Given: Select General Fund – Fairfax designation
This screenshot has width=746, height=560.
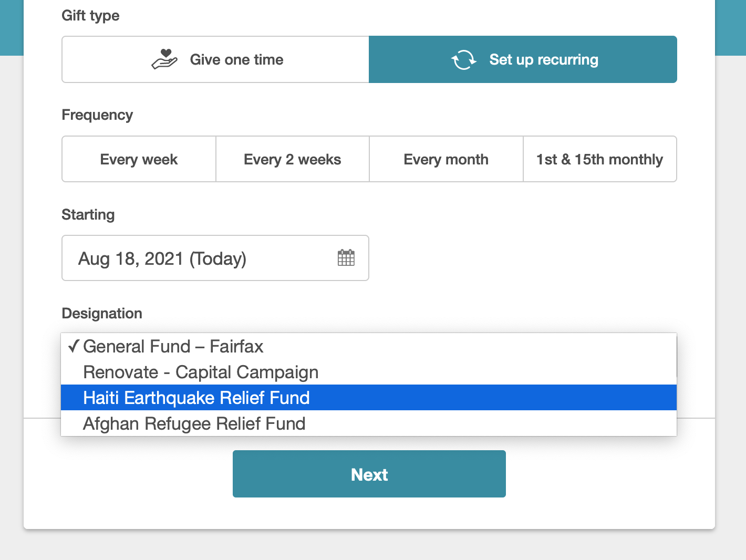Looking at the screenshot, I should pos(173,347).
